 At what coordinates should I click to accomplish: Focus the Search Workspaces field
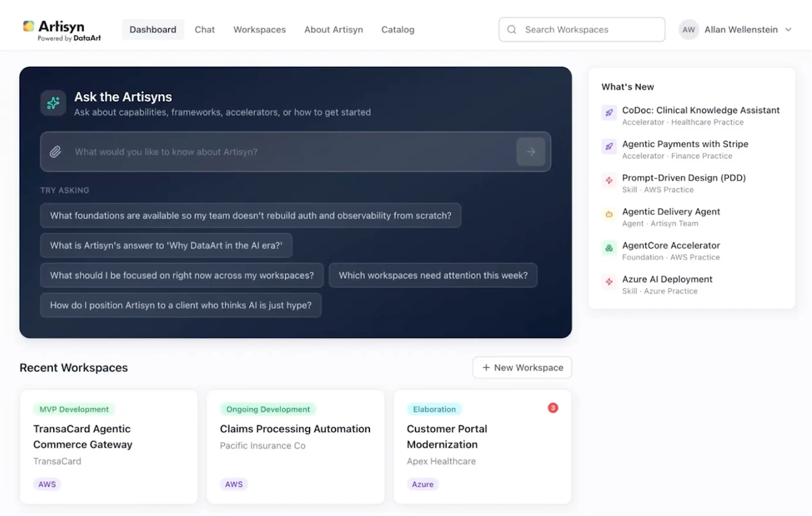[x=582, y=30]
